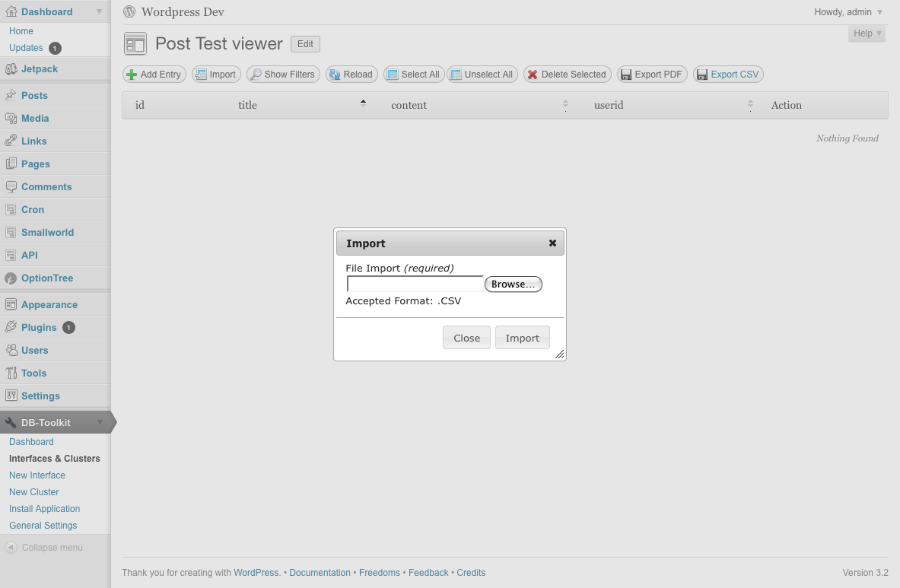Open the Howdy admin dropdown arrow

click(x=879, y=12)
